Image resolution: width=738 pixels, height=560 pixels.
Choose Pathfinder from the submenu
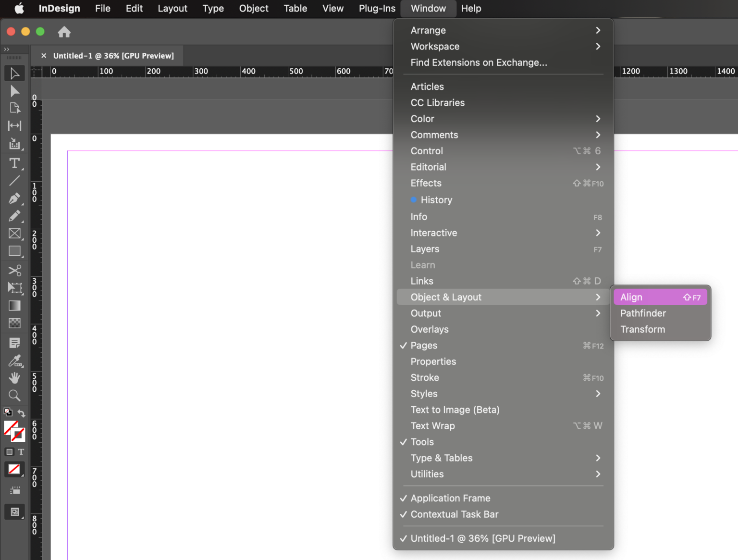click(x=643, y=313)
